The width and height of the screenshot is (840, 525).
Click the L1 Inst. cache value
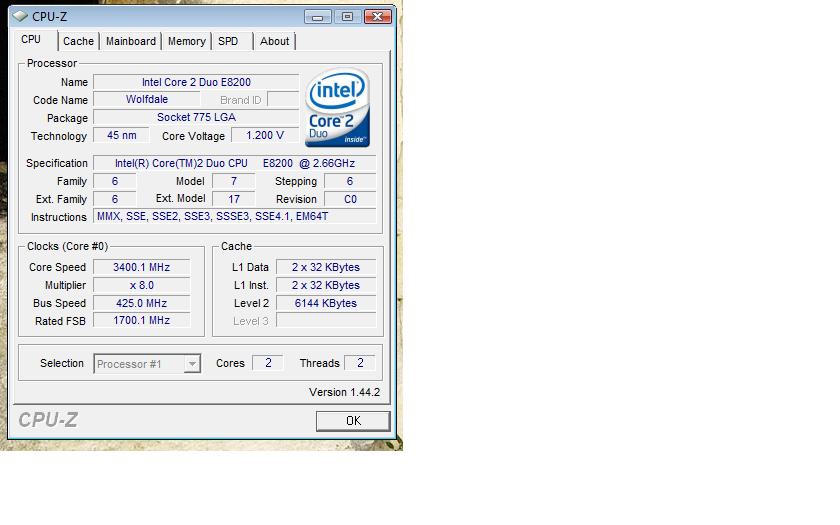click(326, 285)
